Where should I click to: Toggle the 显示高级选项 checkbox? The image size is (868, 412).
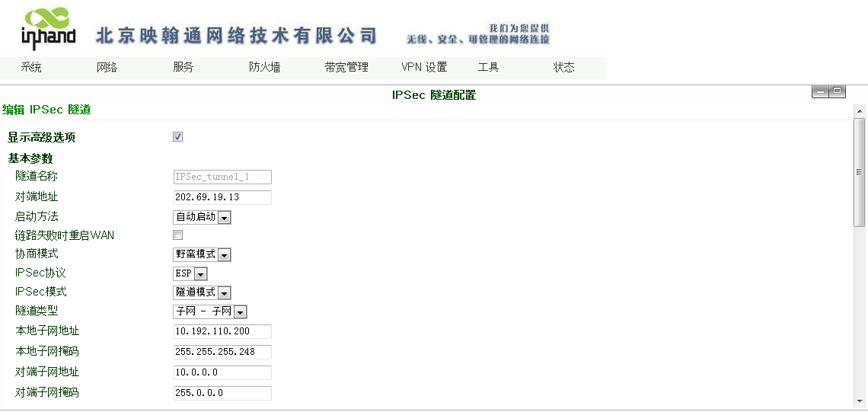(178, 137)
